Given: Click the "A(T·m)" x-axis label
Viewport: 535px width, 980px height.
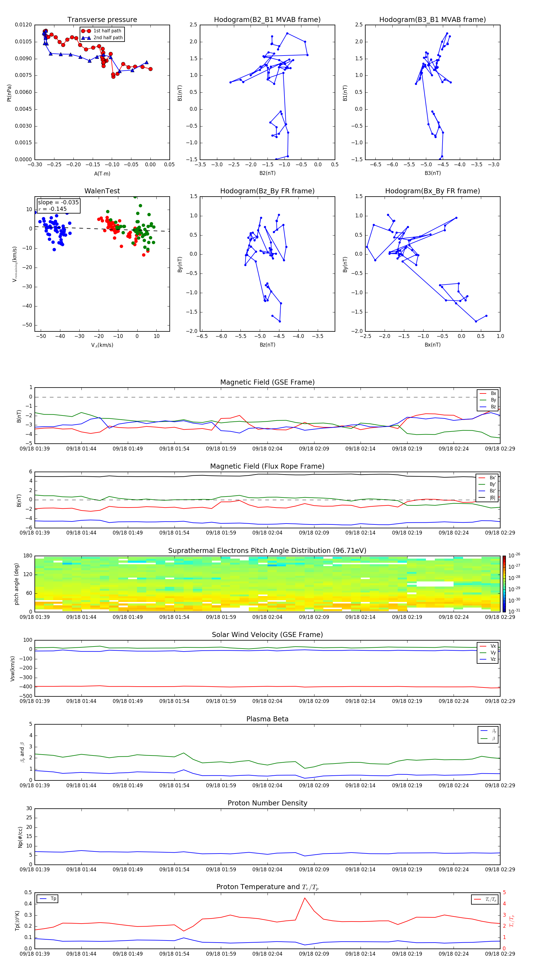Looking at the screenshot, I should coord(102,173).
